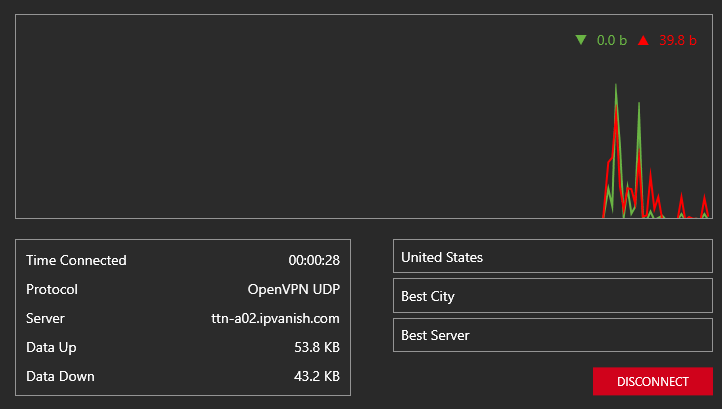Click the Data Down label
Screen dimensions: 722x409
60,376
